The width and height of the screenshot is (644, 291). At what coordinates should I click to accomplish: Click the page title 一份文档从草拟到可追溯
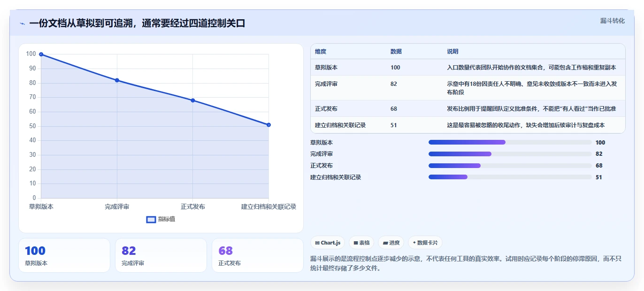click(x=137, y=23)
